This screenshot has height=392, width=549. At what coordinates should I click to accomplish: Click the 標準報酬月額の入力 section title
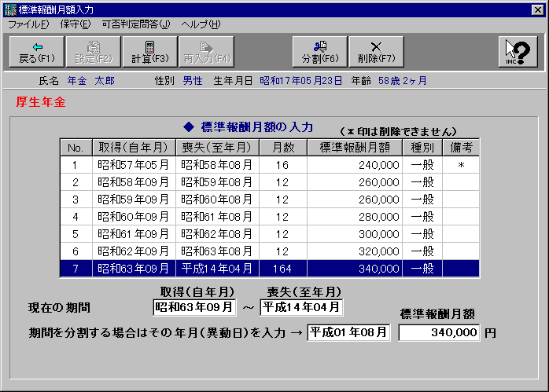point(257,127)
